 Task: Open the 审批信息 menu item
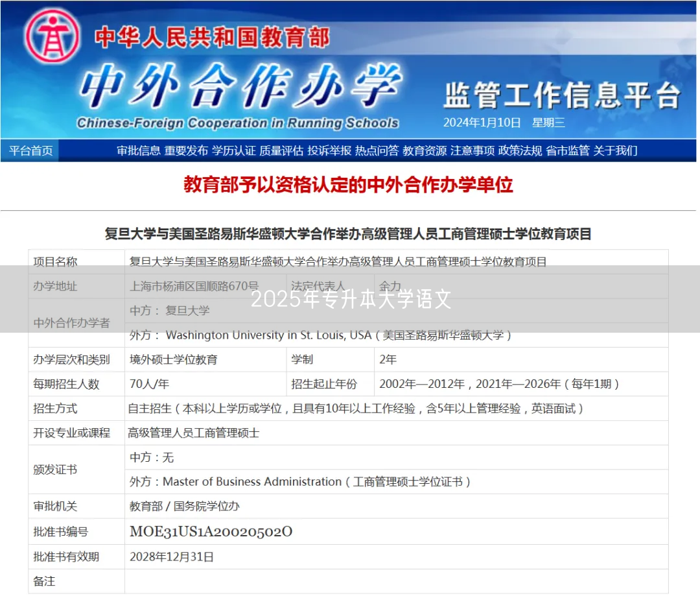[x=138, y=150]
